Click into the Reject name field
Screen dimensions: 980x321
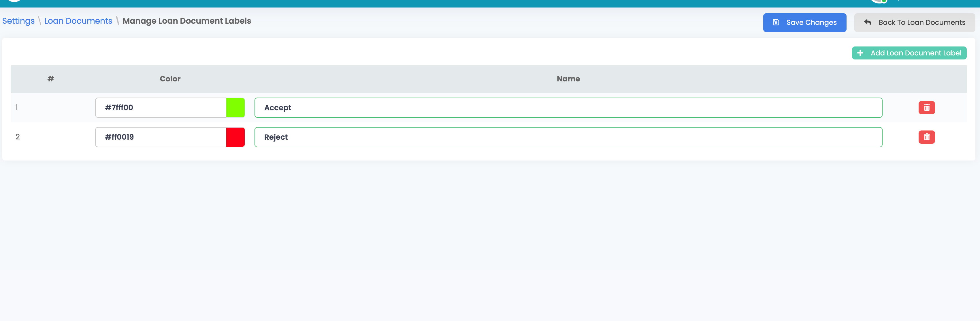(568, 137)
